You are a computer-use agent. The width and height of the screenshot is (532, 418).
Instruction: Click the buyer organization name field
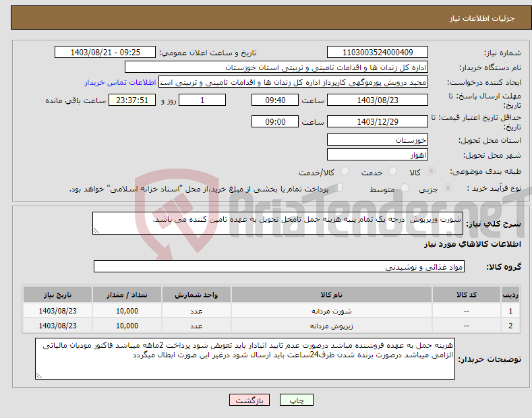(x=276, y=67)
